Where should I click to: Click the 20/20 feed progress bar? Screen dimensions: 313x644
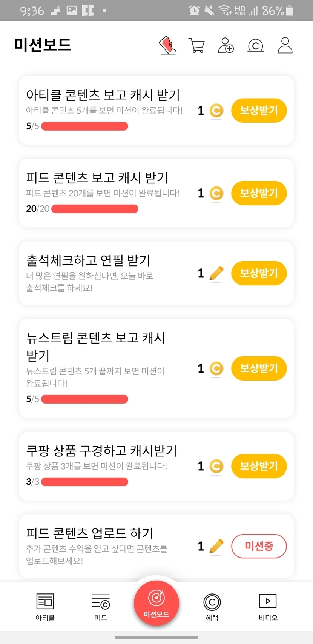(x=95, y=209)
